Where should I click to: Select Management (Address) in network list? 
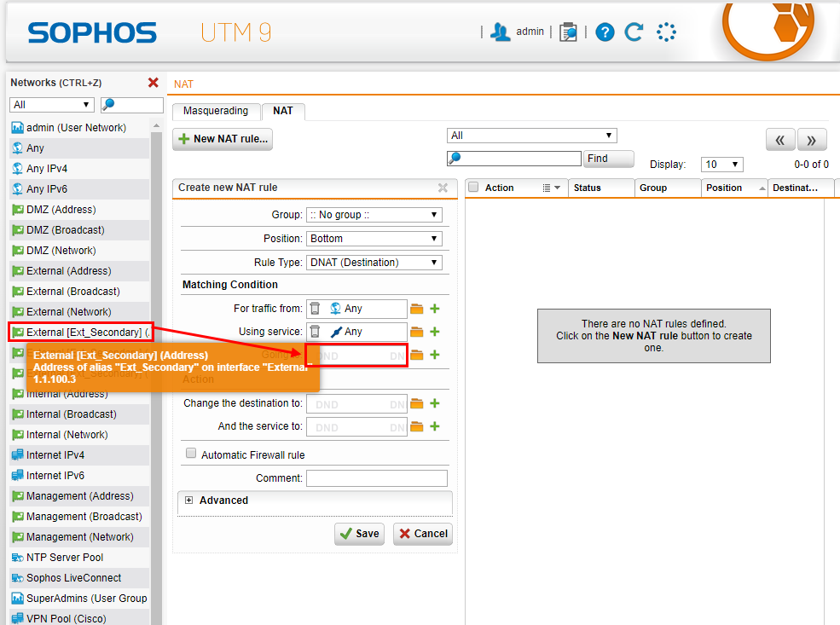79,496
